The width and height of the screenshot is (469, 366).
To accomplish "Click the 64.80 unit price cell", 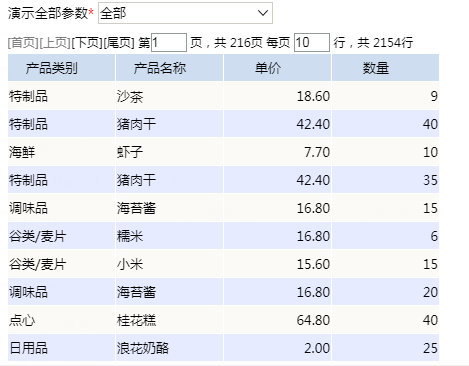I will click(277, 320).
